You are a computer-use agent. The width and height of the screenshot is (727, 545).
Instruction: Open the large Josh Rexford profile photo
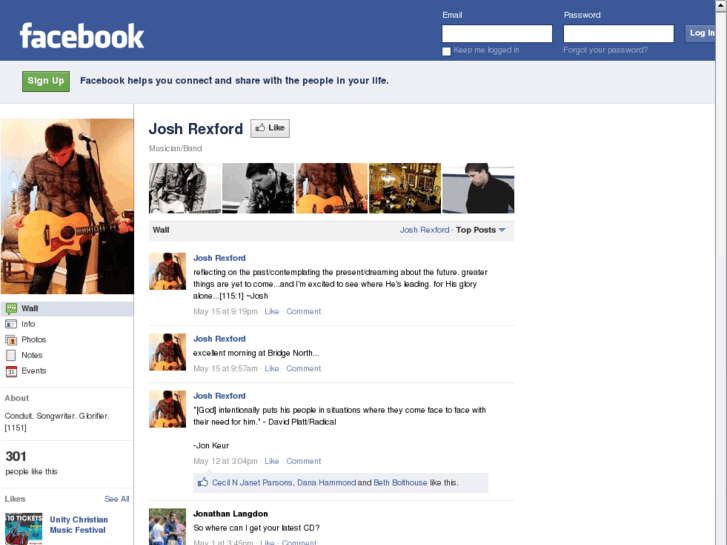[67, 206]
